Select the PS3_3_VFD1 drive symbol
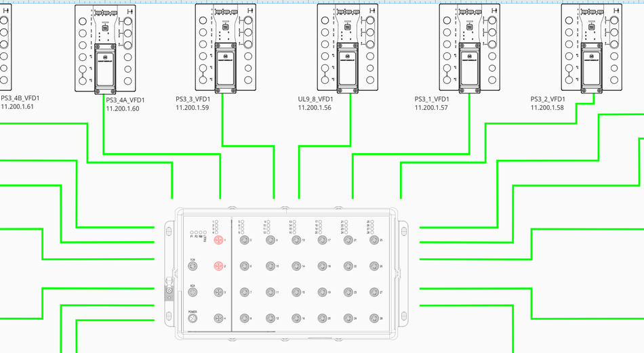 point(224,47)
